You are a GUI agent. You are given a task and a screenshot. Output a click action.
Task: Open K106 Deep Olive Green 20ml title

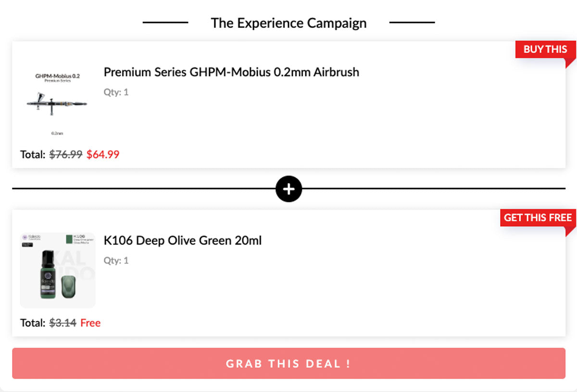tap(183, 240)
